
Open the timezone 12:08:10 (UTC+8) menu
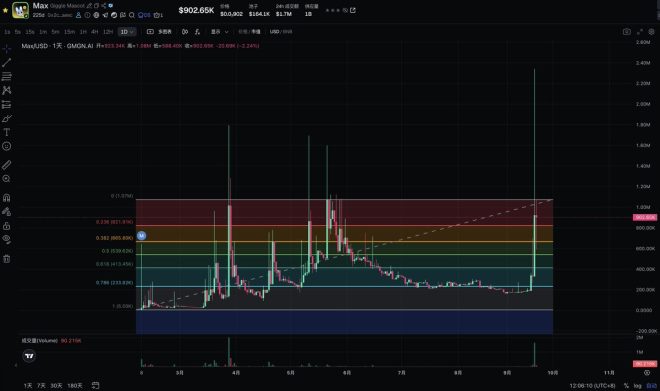tap(592, 386)
